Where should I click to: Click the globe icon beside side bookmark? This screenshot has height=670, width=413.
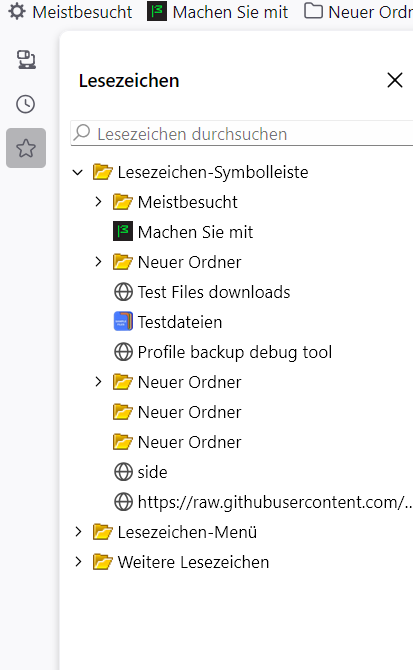click(x=123, y=472)
